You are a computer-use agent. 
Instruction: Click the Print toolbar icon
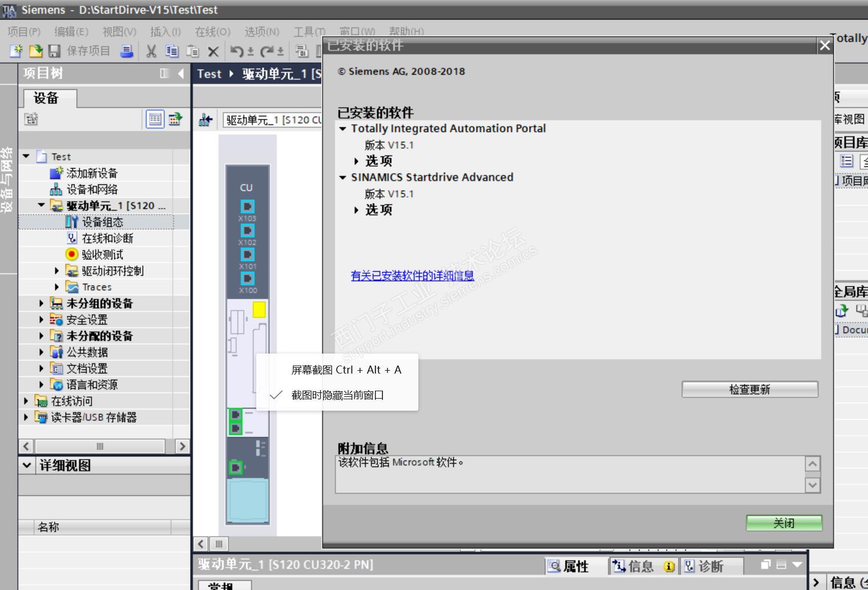pyautogui.click(x=127, y=51)
